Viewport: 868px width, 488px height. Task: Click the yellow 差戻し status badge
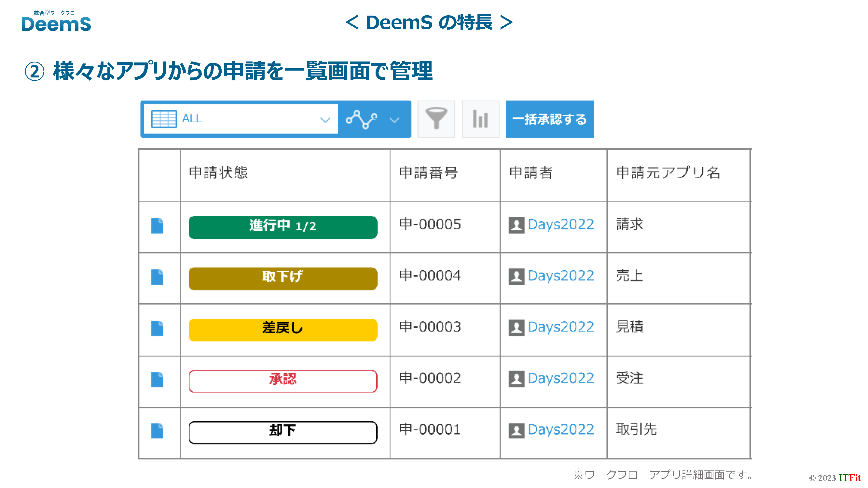coord(283,330)
